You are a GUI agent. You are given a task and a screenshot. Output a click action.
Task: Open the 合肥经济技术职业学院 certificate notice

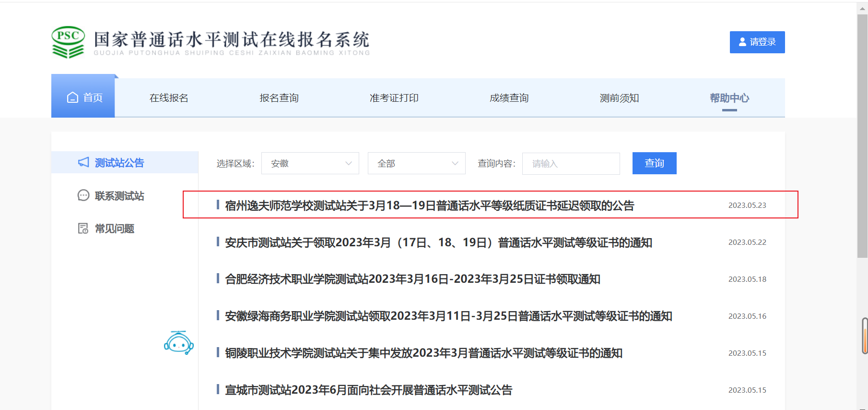tap(412, 279)
